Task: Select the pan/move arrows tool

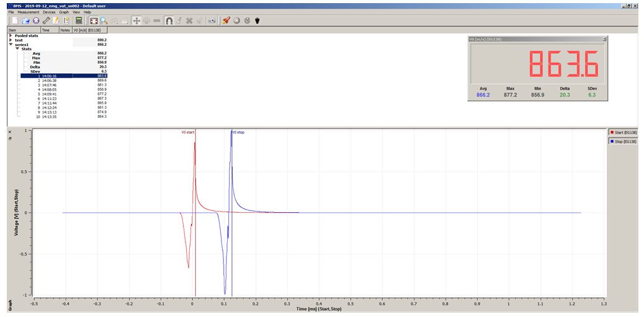Action: pos(136,20)
